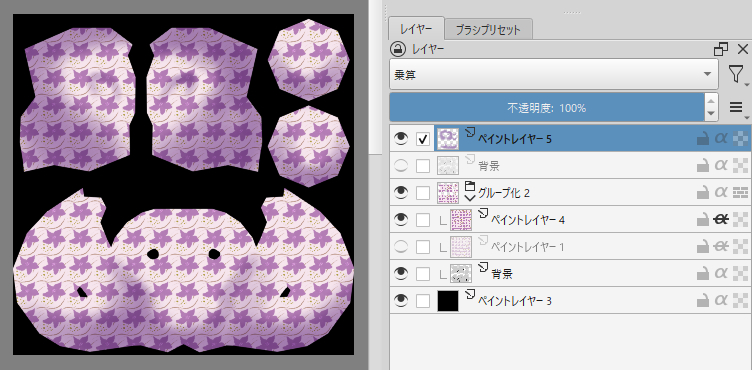
Task: Switch to the レイヤー tab
Action: pyautogui.click(x=416, y=29)
